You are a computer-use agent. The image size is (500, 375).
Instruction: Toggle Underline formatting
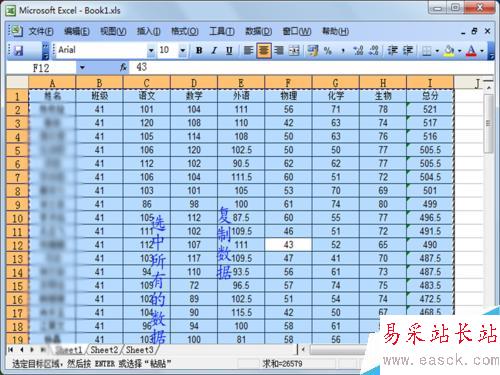pyautogui.click(x=229, y=51)
